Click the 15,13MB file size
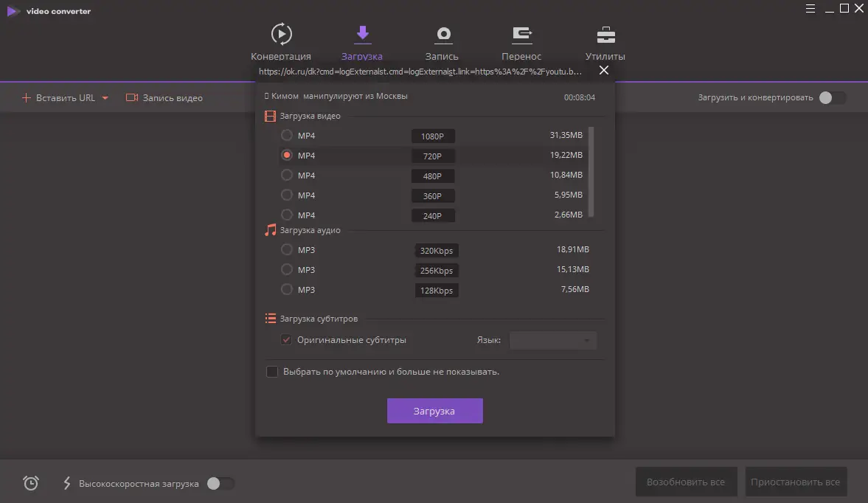 [x=573, y=269]
